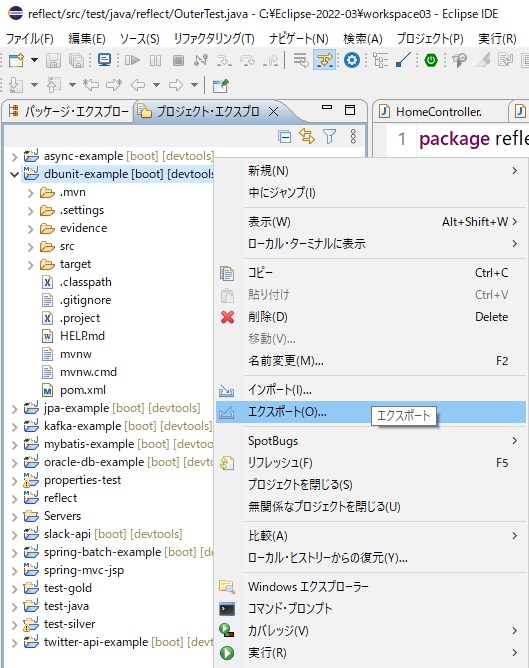Click the hierarchy tree toolbar icon
Image resolution: width=529 pixels, height=668 pixels.
(380, 60)
